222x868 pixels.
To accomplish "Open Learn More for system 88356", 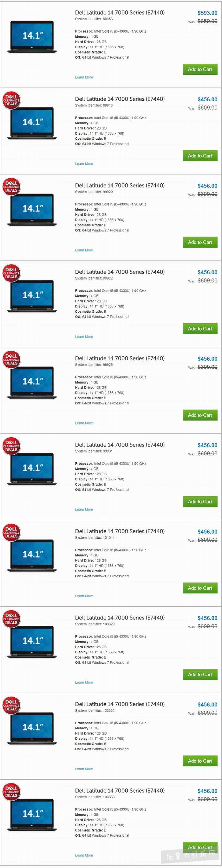I will pos(84,78).
